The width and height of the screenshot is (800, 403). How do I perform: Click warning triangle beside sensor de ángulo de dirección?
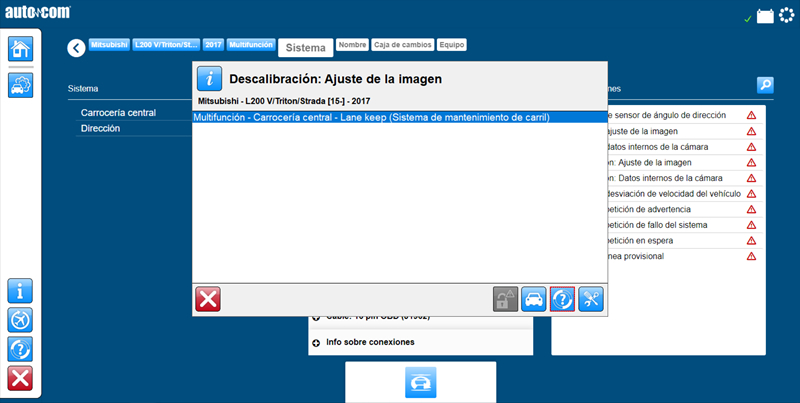pyautogui.click(x=751, y=115)
